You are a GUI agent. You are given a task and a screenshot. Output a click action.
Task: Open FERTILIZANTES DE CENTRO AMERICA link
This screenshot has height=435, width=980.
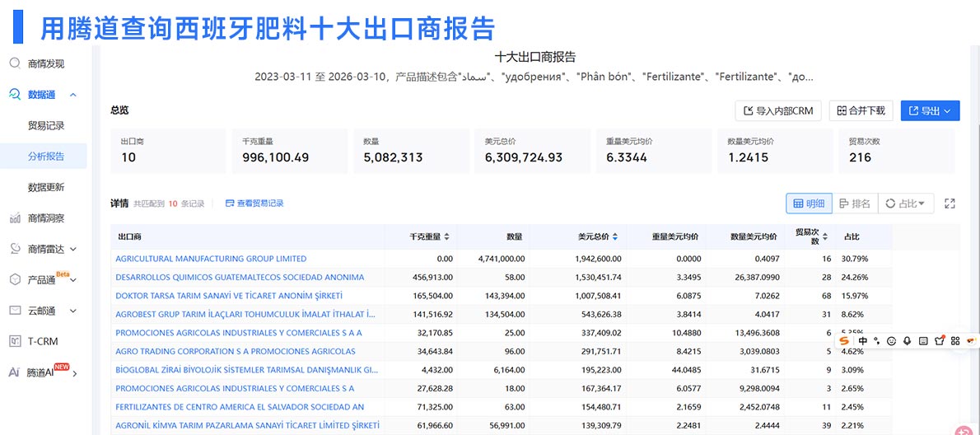(x=240, y=407)
